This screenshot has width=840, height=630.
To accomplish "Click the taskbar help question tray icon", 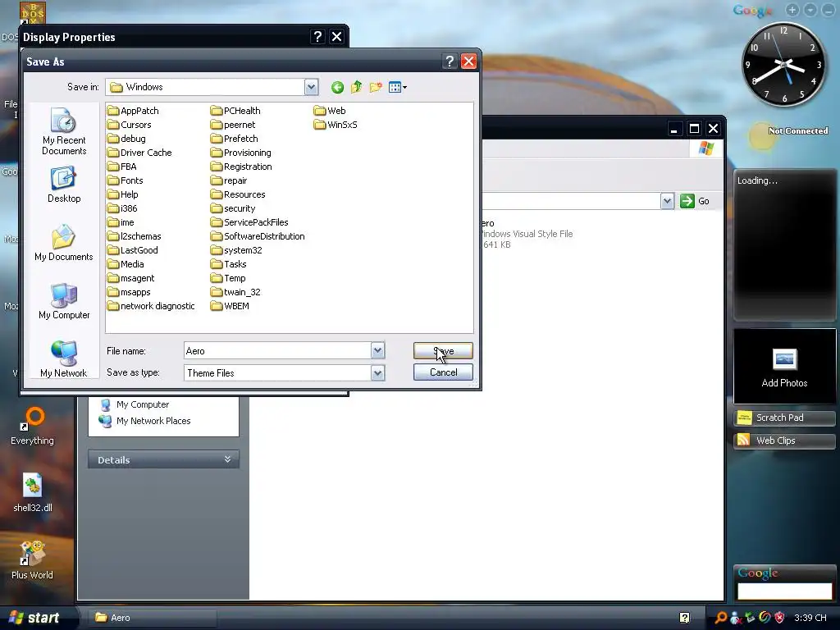I will 684,618.
